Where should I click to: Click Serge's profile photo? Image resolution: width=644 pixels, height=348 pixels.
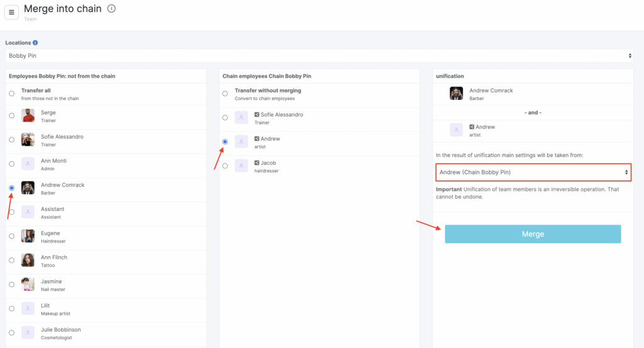coord(28,116)
